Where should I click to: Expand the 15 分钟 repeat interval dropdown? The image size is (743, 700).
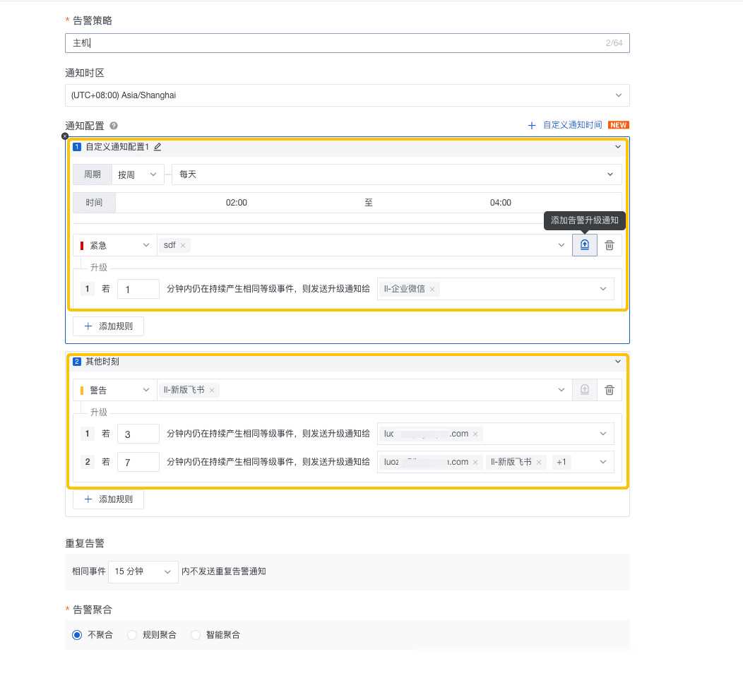pyautogui.click(x=143, y=571)
